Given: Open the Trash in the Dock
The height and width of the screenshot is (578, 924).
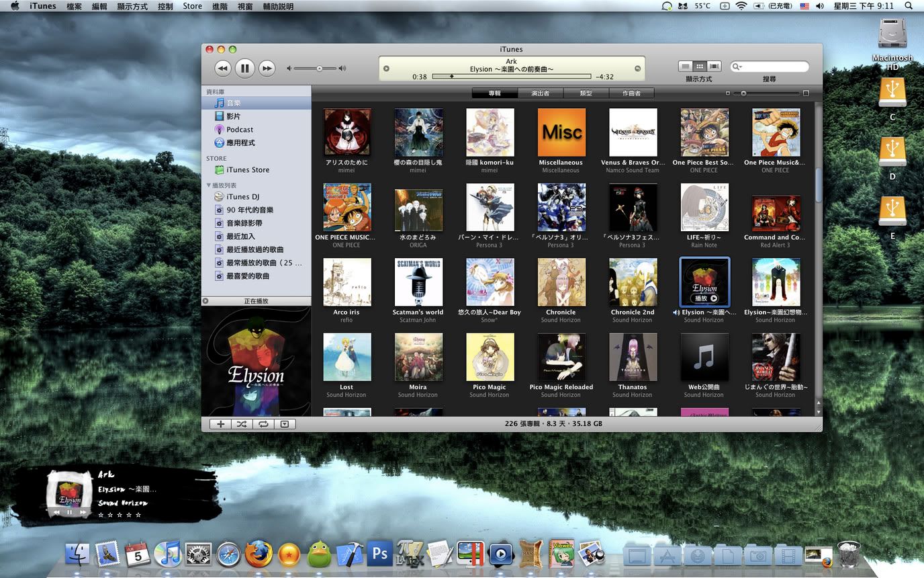Looking at the screenshot, I should [x=848, y=554].
